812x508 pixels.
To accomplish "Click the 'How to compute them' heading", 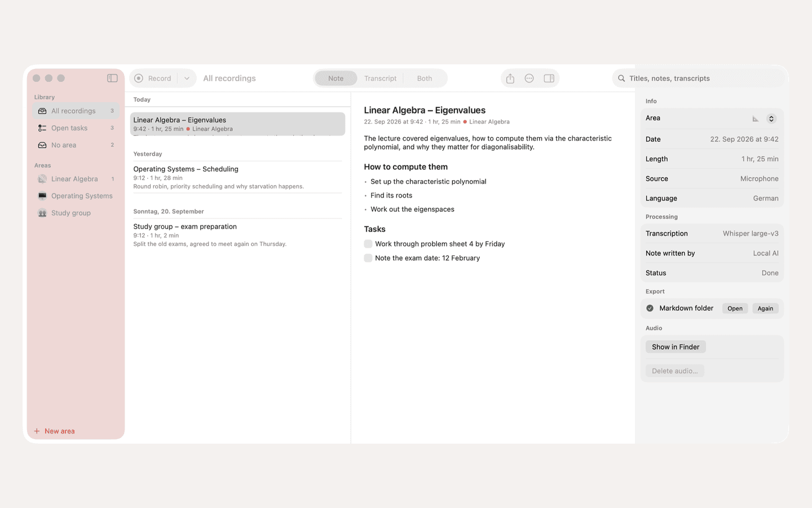I will [x=405, y=167].
